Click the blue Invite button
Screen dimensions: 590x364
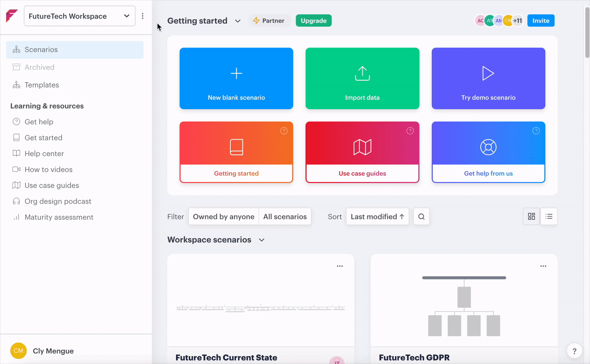541,21
